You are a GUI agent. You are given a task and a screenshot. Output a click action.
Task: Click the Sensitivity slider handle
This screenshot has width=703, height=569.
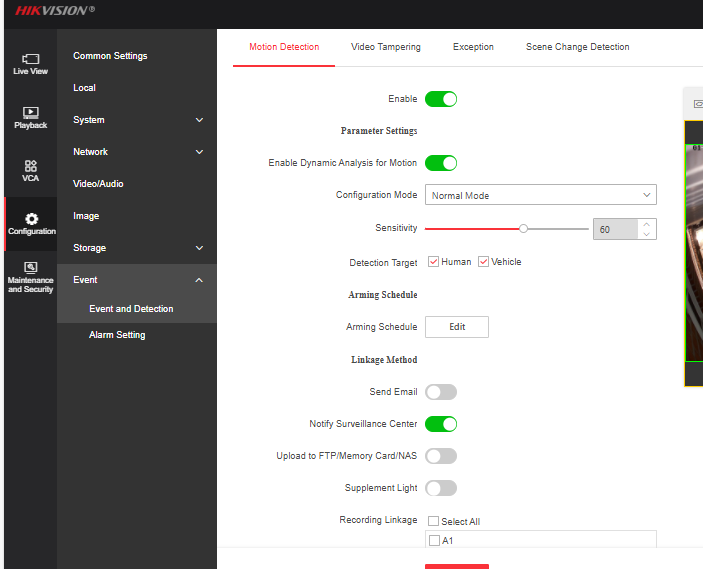tap(523, 228)
